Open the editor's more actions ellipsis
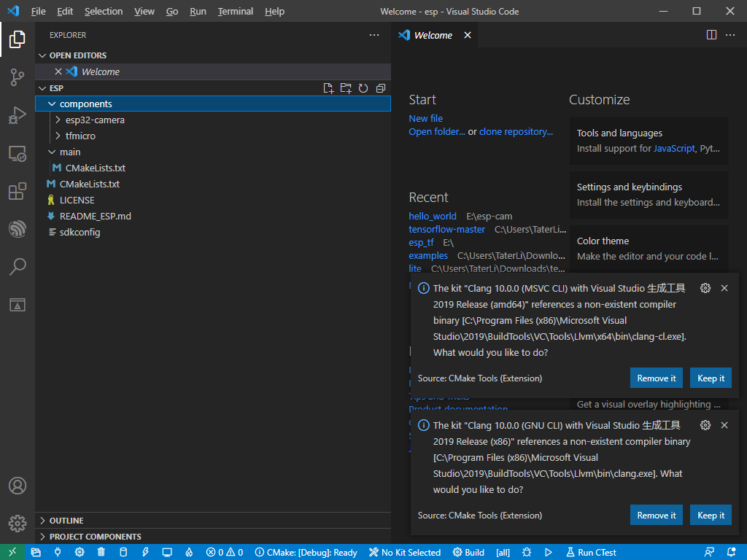 [x=730, y=35]
